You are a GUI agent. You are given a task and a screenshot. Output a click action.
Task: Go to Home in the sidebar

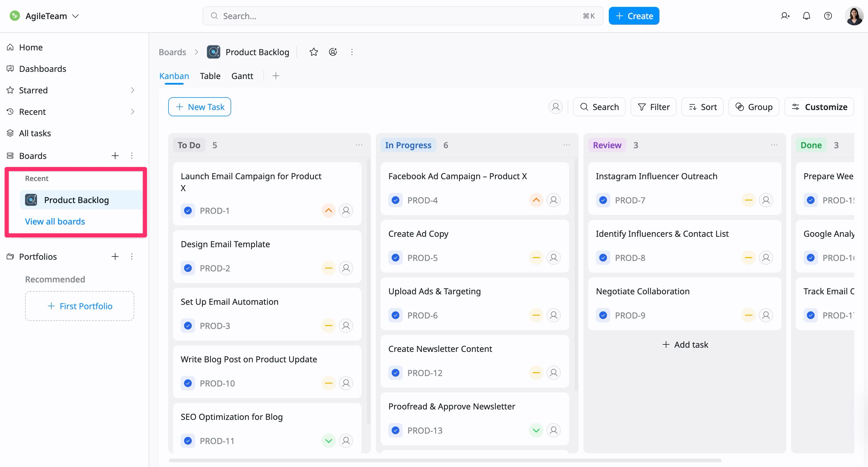pyautogui.click(x=31, y=47)
